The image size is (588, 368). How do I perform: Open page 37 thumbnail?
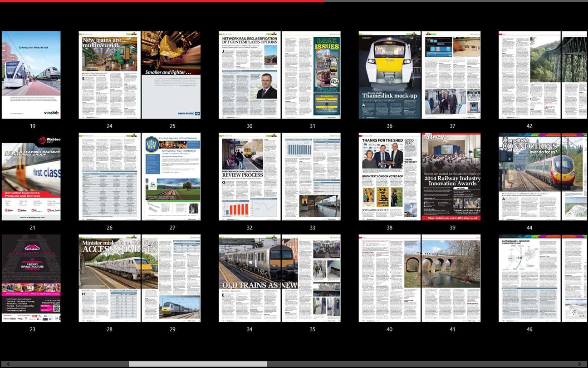point(451,75)
